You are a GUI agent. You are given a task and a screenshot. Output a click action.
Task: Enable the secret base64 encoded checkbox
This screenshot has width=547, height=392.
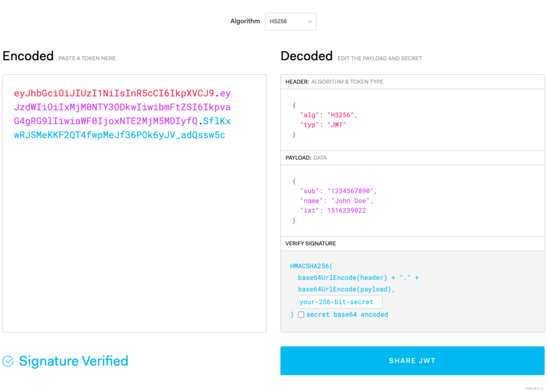point(301,315)
